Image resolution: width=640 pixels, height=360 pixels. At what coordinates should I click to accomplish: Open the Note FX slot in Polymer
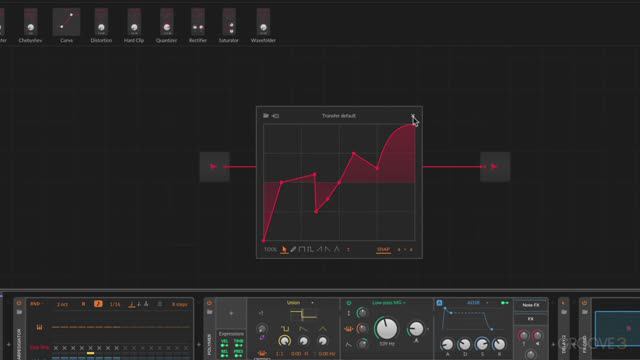click(x=531, y=305)
